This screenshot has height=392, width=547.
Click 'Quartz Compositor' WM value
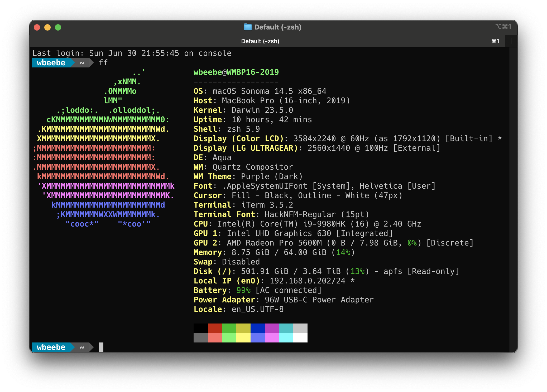[x=253, y=167]
